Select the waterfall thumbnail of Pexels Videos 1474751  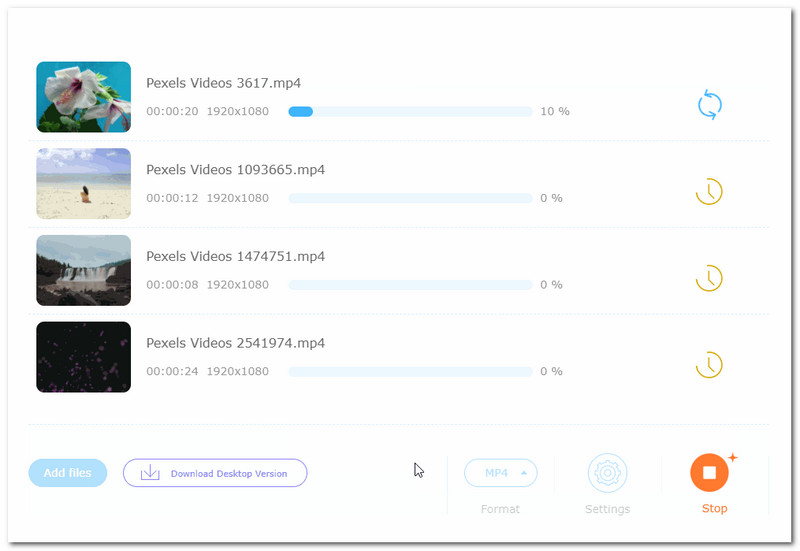[x=84, y=270]
